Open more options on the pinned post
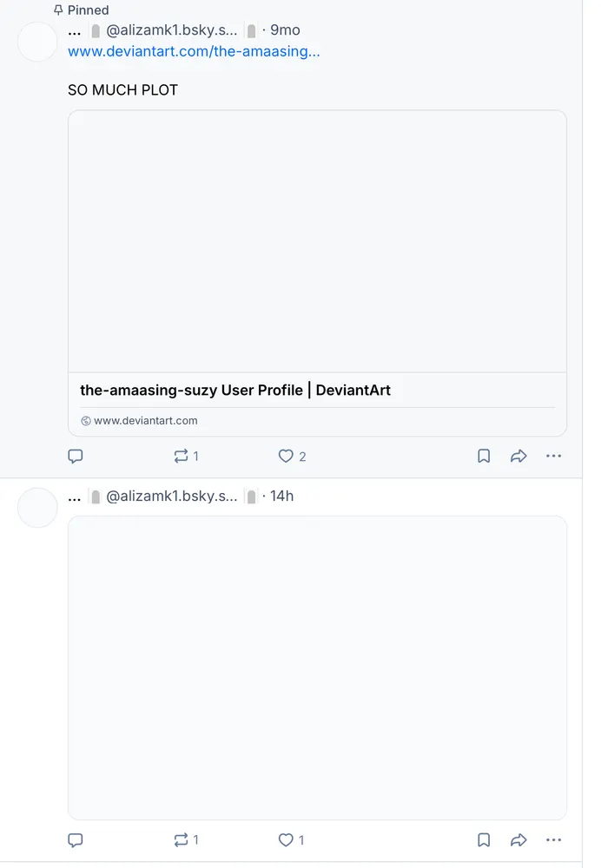 tap(553, 456)
